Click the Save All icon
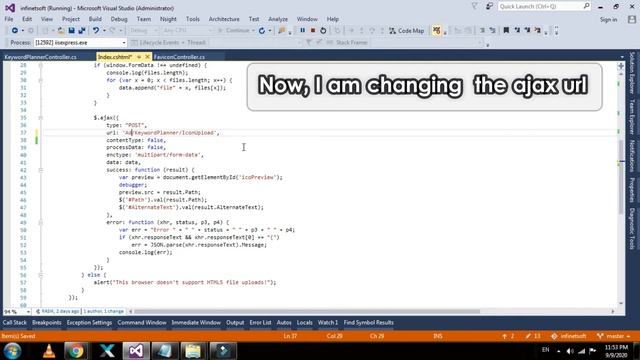The height and width of the screenshot is (360, 640). pyautogui.click(x=82, y=31)
